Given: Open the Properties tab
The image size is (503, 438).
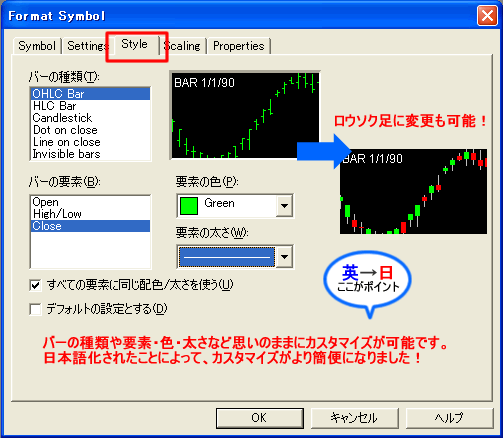Looking at the screenshot, I should (x=239, y=46).
